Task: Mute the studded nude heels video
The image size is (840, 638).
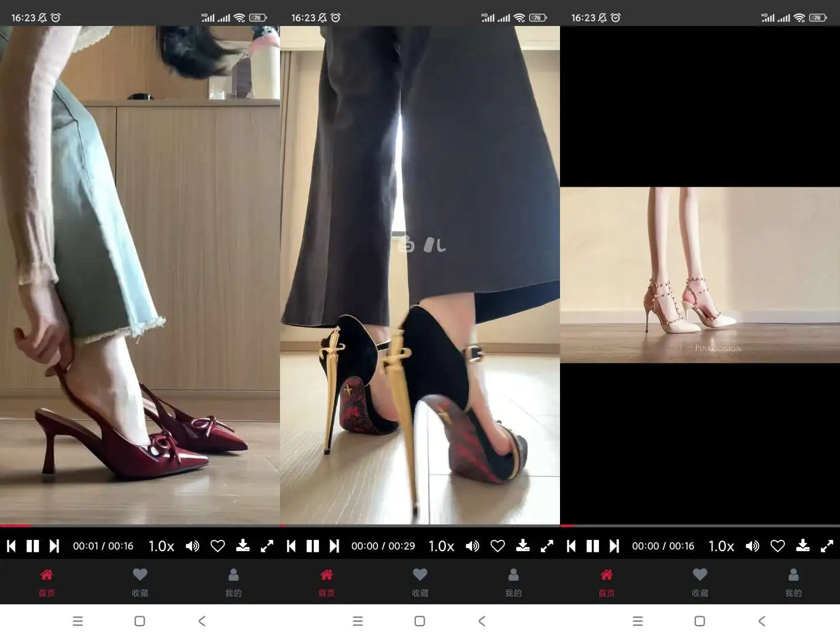Action: point(753,546)
